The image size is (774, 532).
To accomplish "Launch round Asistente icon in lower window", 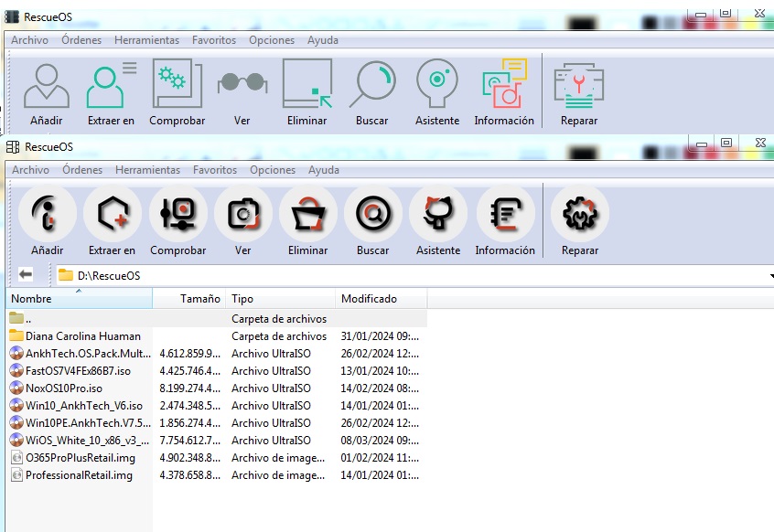I will [438, 214].
